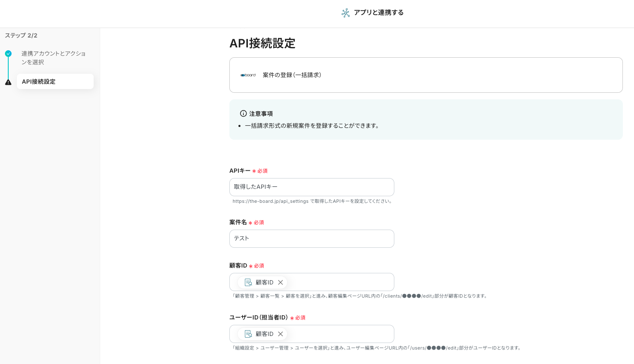Click document icon on chip in ユーザーID field

click(x=248, y=334)
